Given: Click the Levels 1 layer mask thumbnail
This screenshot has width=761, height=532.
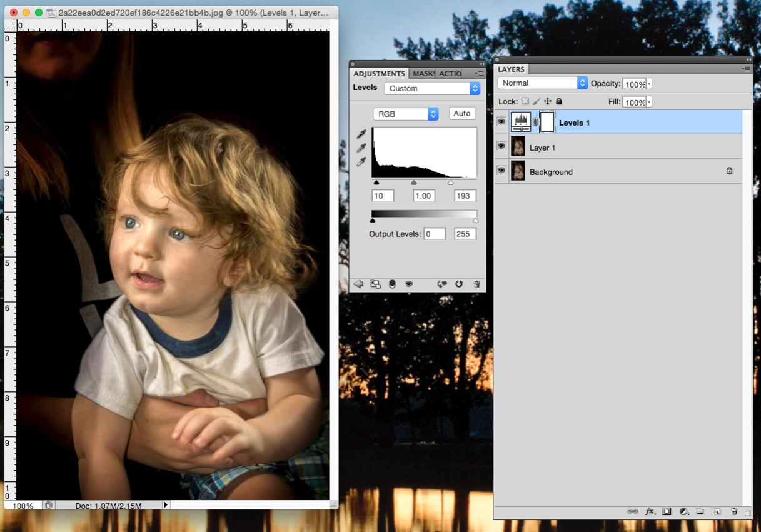Looking at the screenshot, I should [547, 123].
